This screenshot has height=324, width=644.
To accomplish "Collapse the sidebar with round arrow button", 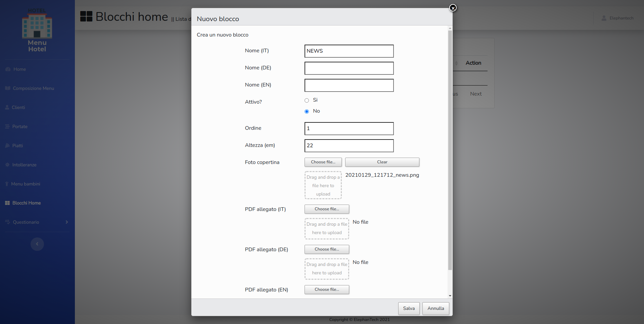I will click(37, 244).
